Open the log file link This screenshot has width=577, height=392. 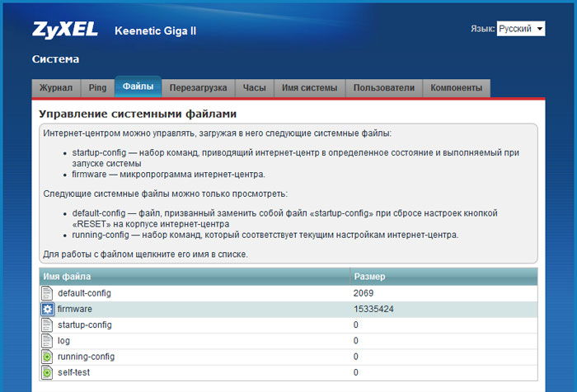pyautogui.click(x=63, y=340)
